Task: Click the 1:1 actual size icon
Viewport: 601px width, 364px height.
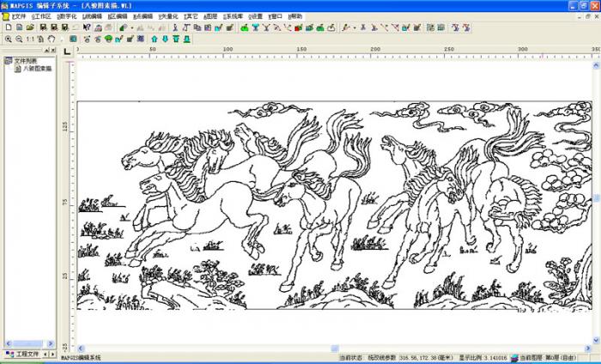Action: point(30,39)
